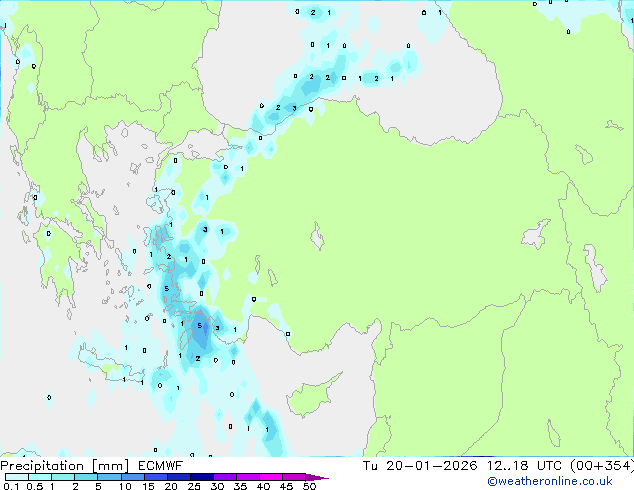Click the legend scale label '35'

point(240,486)
